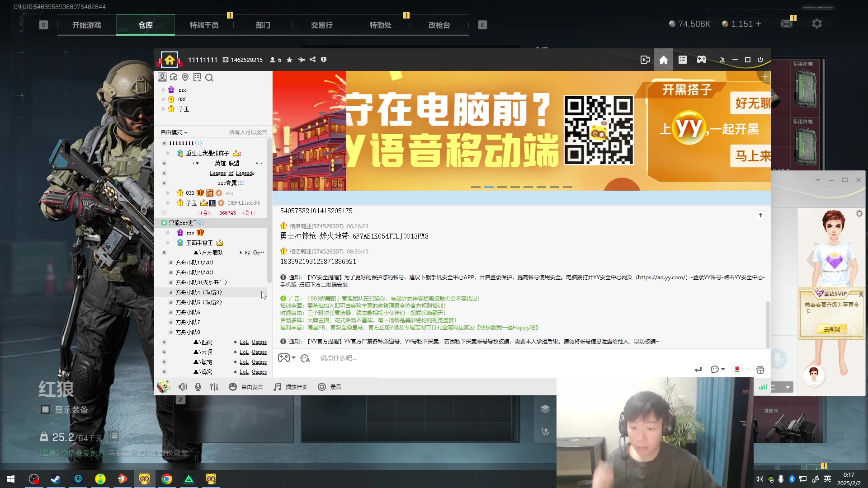Open the 部门 tab
This screenshot has height=488, width=868.
click(x=263, y=25)
